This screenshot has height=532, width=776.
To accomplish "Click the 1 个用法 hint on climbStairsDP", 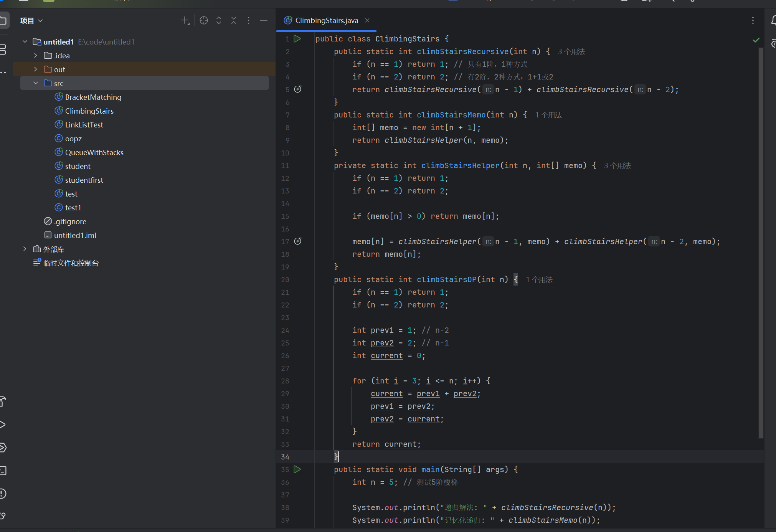I will click(539, 280).
